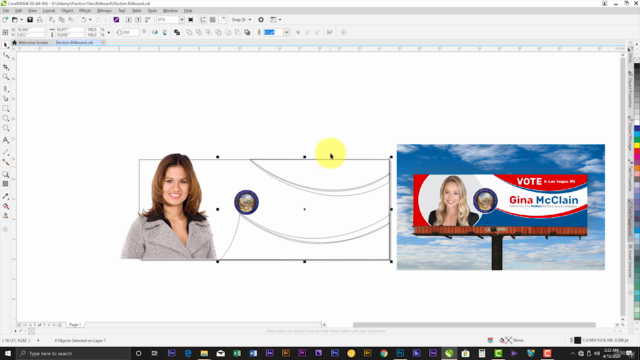The image size is (640, 360).
Task: Click the Export icon
Action: click(x=138, y=20)
